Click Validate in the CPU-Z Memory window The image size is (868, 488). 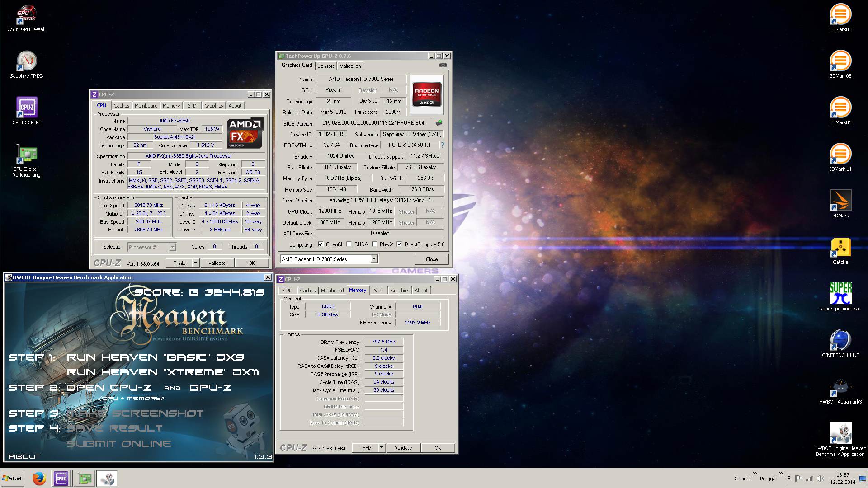click(x=403, y=448)
